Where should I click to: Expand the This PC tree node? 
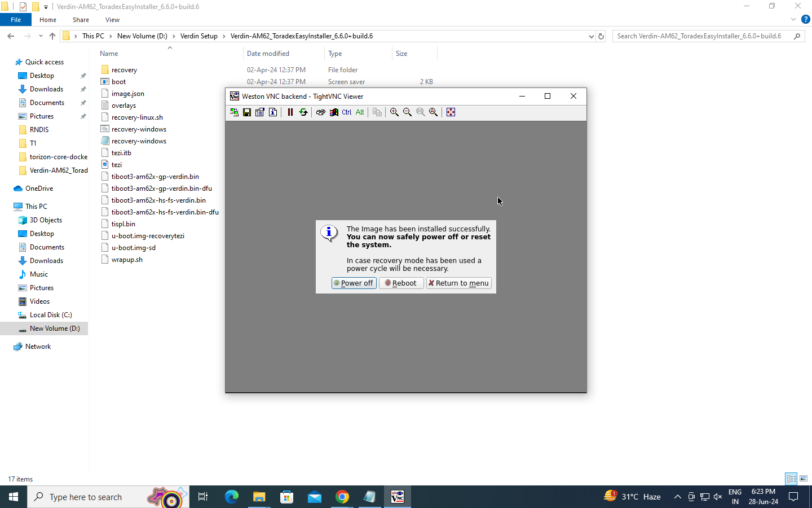(x=8, y=207)
